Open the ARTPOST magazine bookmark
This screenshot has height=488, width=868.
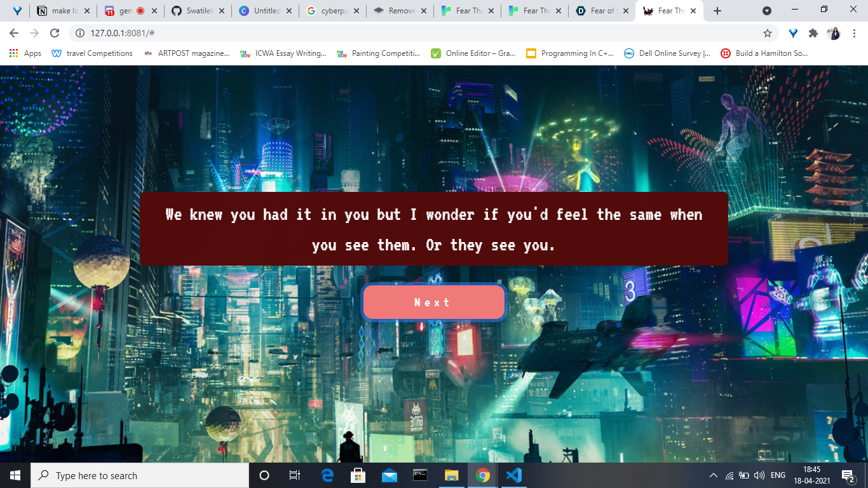click(187, 53)
